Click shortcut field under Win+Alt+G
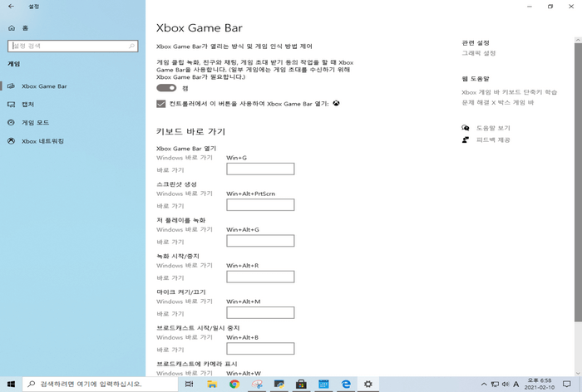The image size is (582, 392). point(260,241)
